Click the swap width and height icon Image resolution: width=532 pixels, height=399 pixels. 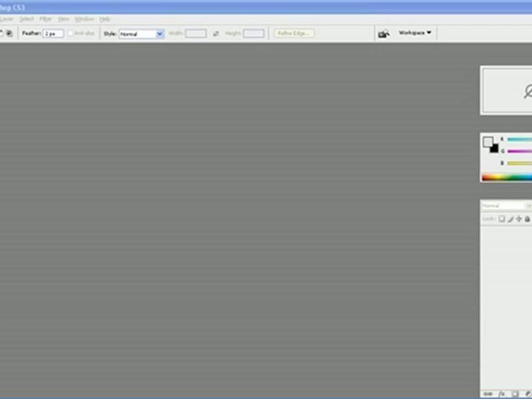[x=216, y=34]
